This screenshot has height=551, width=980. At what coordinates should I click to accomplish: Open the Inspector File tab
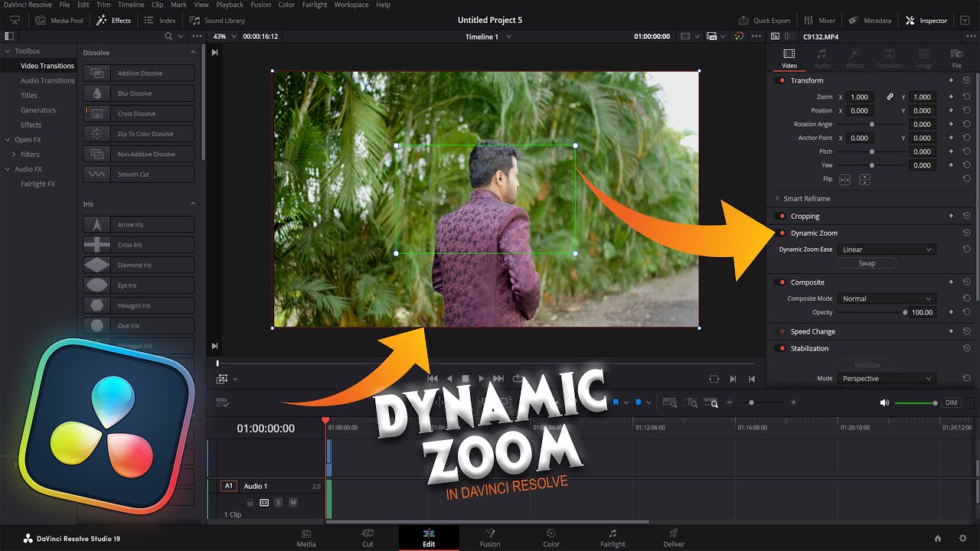point(956,58)
